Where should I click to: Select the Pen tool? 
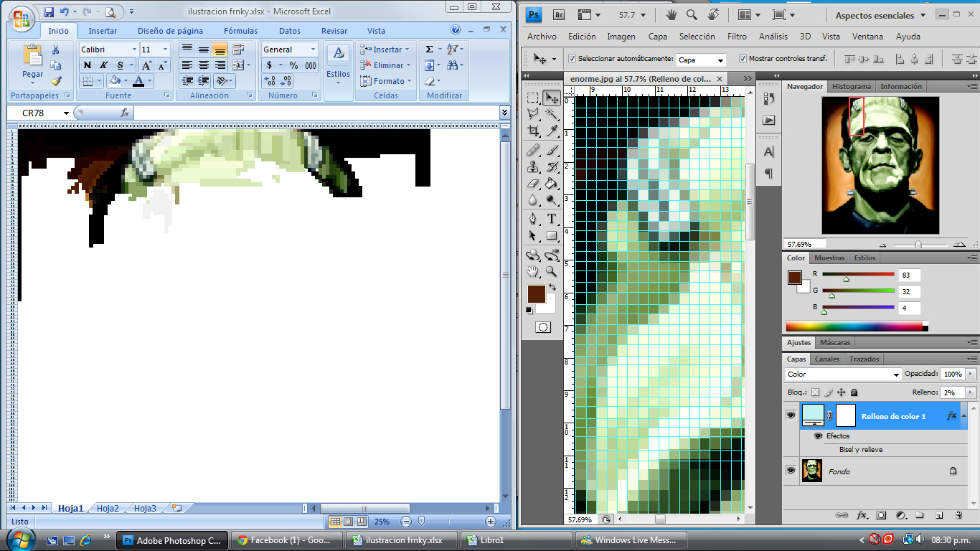tap(533, 219)
